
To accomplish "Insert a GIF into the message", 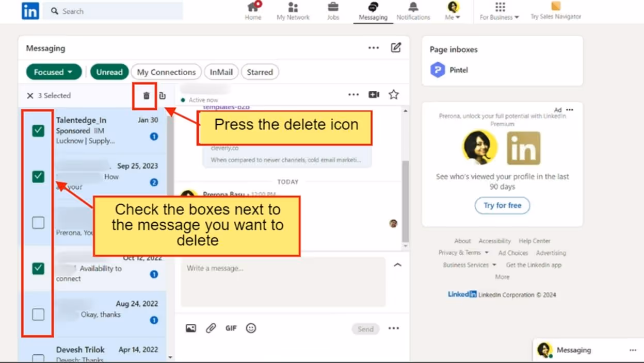I will [231, 328].
